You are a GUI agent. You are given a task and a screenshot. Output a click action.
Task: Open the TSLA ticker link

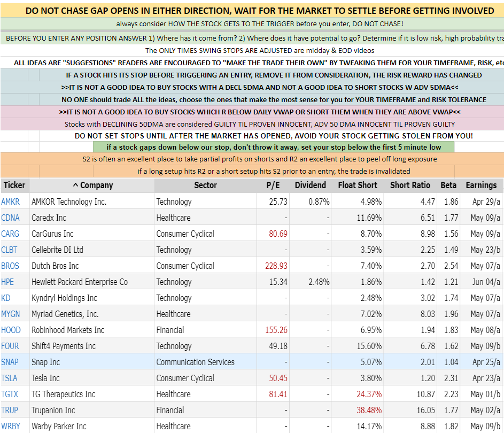click(9, 378)
